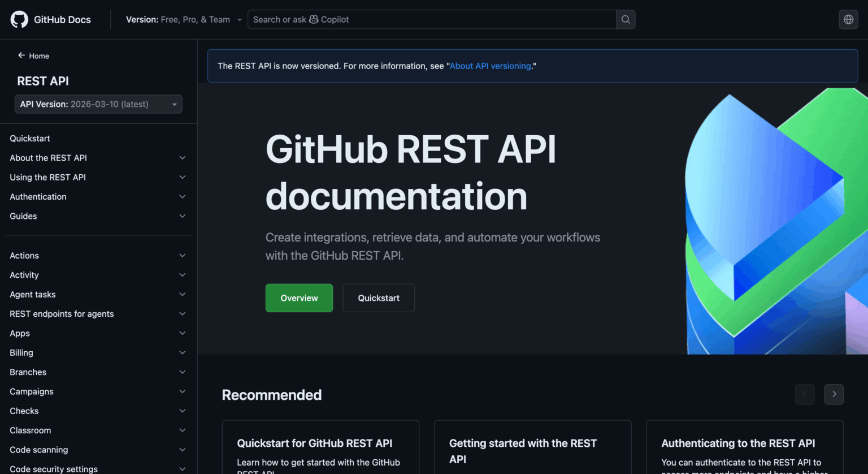Viewport: 868px width, 474px height.
Task: Go to previous Recommended carousel slide
Action: [805, 394]
